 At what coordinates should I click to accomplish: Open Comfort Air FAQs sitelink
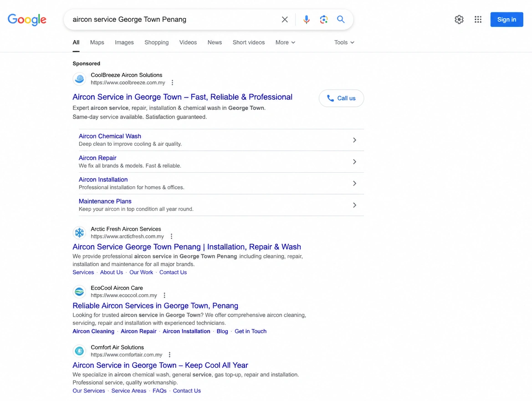click(x=159, y=391)
